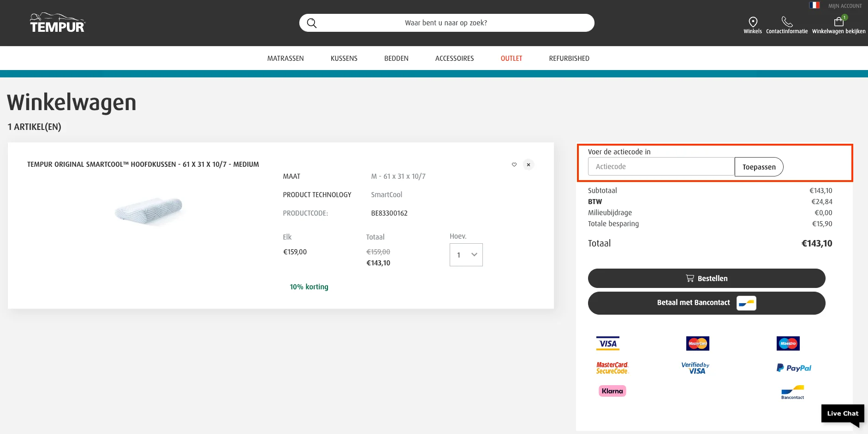Pay using Betaal met Bancontact button
The image size is (868, 434).
click(707, 303)
